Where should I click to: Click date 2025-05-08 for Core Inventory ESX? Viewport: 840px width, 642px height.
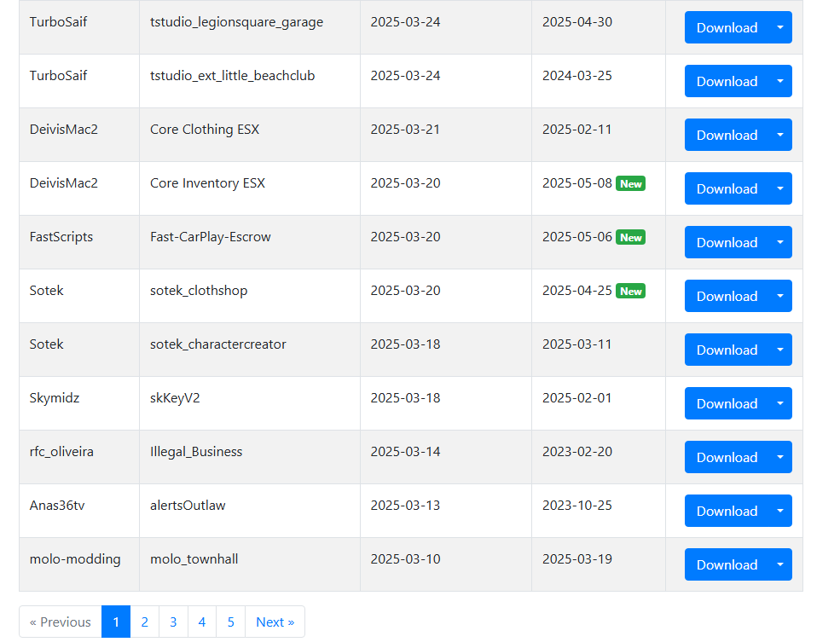(577, 183)
